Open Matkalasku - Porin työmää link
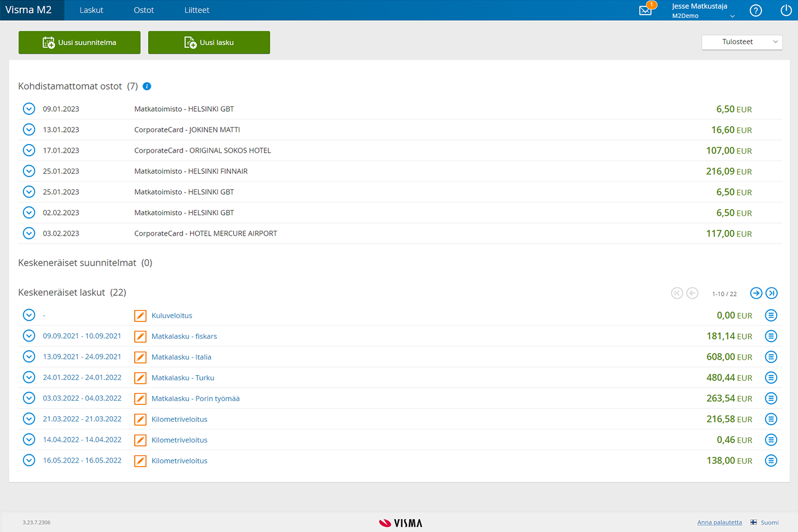 [196, 398]
